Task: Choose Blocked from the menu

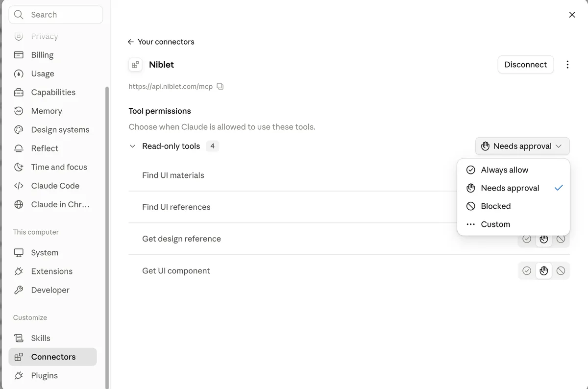Action: coord(514,206)
